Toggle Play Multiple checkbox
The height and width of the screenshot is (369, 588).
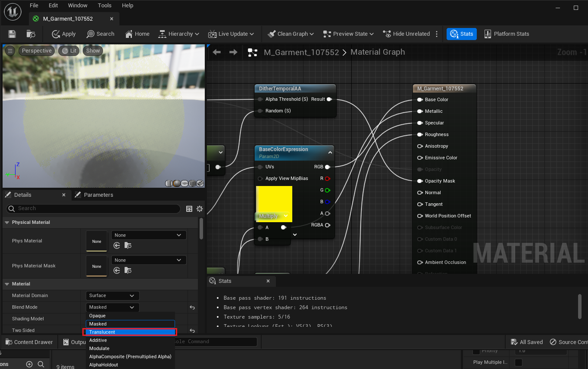point(519,363)
